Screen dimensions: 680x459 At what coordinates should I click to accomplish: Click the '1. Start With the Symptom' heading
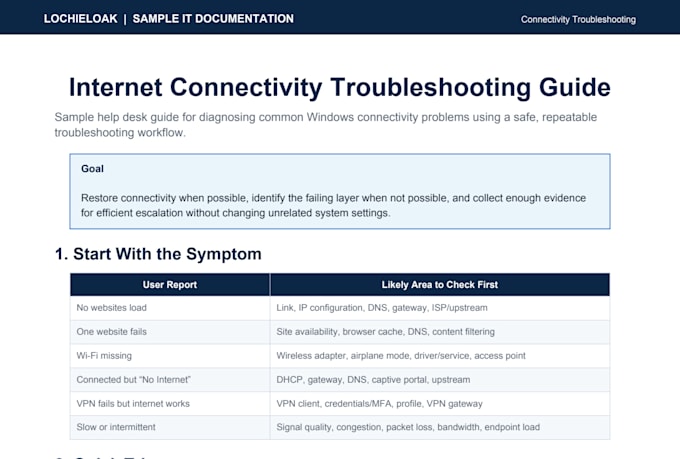[x=158, y=254]
